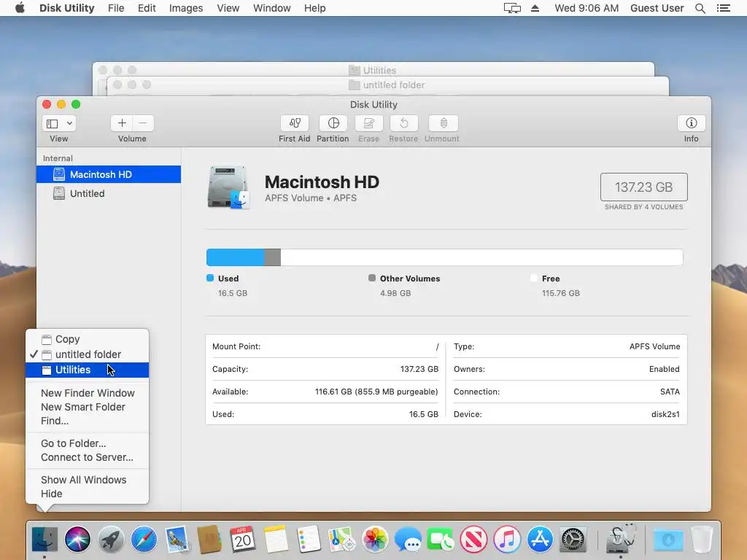The image size is (747, 560).
Task: Open Launchpad rocket icon
Action: [111, 540]
